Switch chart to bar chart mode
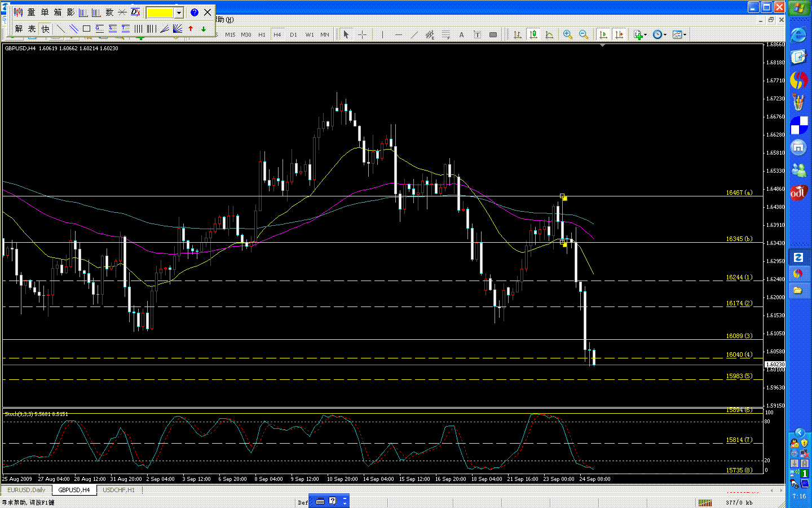This screenshot has width=812, height=508. coord(517,35)
